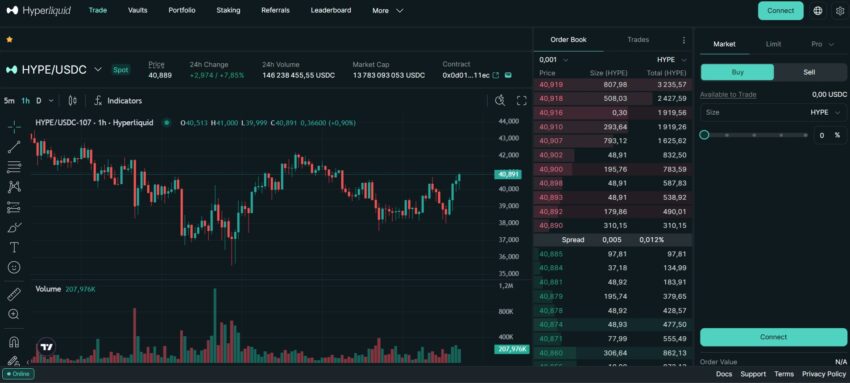850x383 pixels.
Task: Open the Terms footer link
Action: (x=784, y=374)
